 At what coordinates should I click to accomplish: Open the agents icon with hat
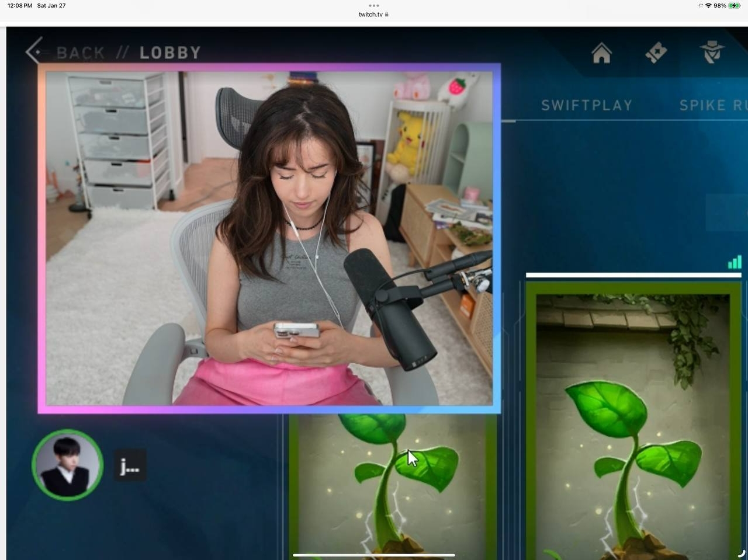pos(712,53)
